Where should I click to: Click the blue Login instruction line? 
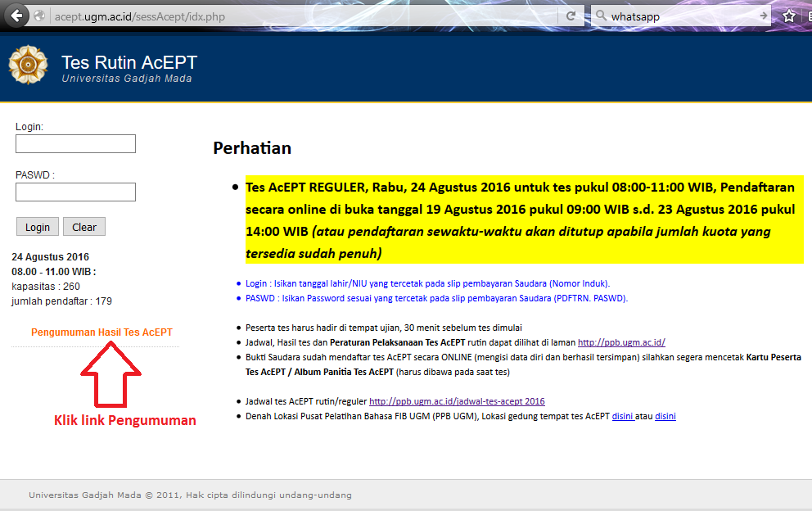click(x=427, y=283)
